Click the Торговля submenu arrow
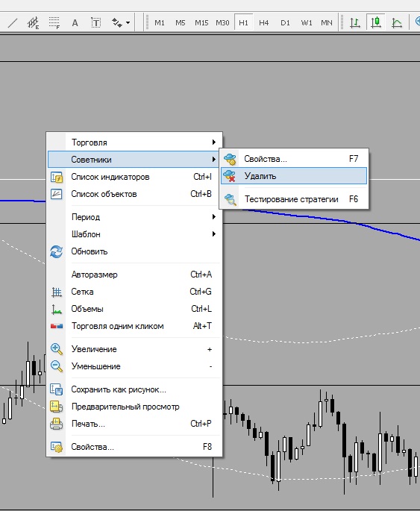This screenshot has width=420, height=511. pos(214,142)
